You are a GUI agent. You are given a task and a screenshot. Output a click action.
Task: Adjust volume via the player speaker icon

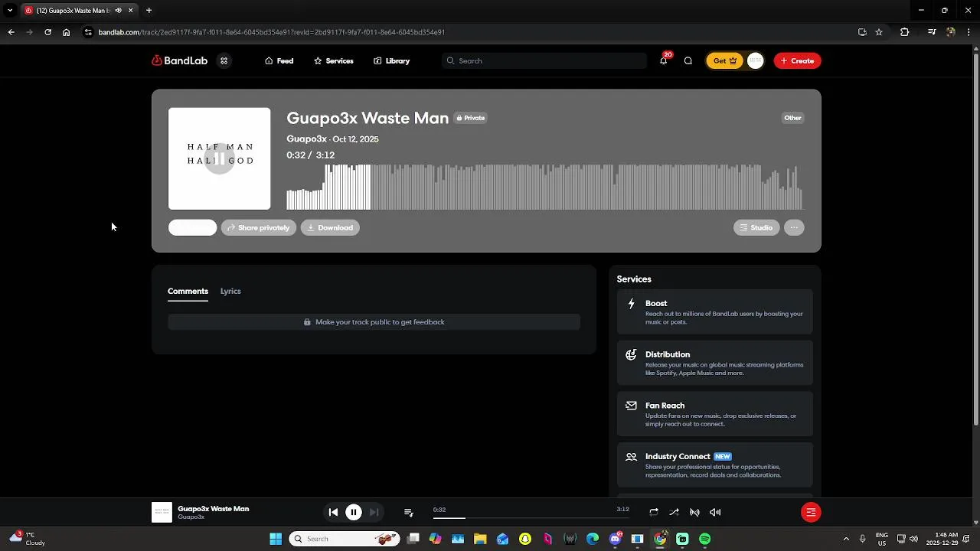point(715,512)
